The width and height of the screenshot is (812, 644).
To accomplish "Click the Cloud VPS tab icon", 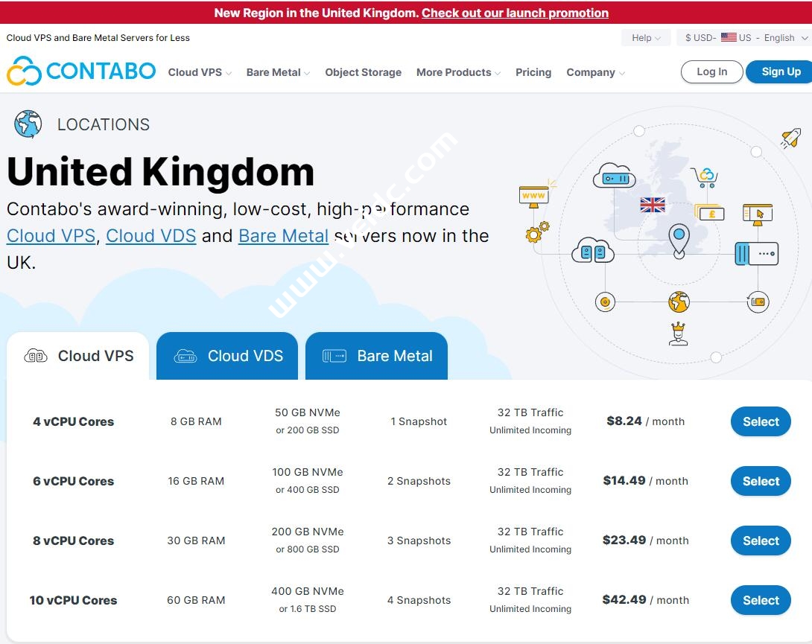I will tap(36, 356).
